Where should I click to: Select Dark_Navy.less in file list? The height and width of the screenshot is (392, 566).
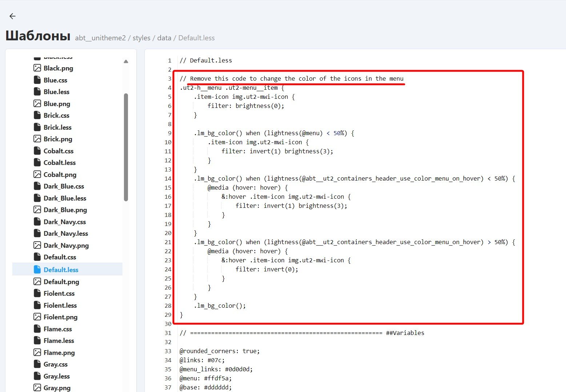click(x=66, y=234)
